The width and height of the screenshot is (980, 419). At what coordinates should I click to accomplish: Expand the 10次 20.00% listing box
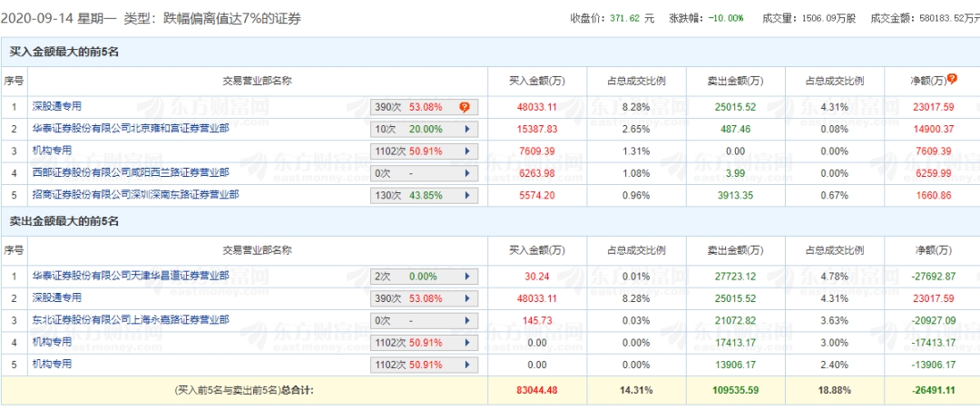pos(424,130)
